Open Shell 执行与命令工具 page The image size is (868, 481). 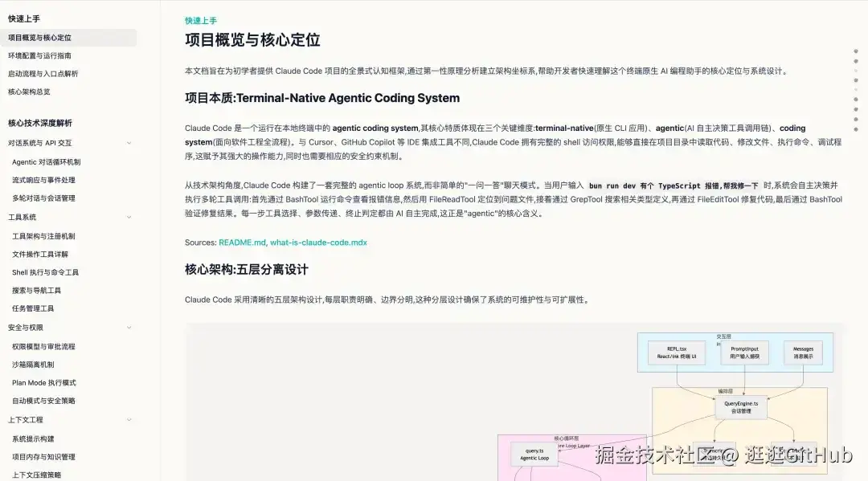tap(45, 272)
